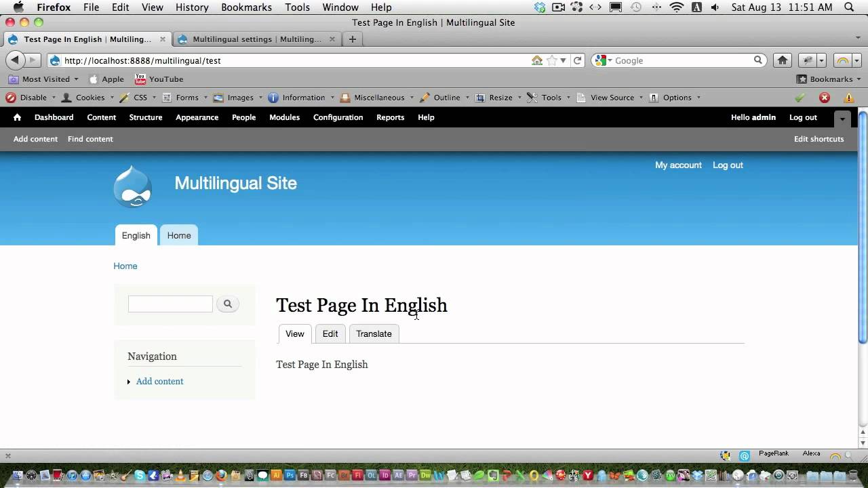Click the Find content shortcut link
The height and width of the screenshot is (488, 868).
click(x=90, y=139)
